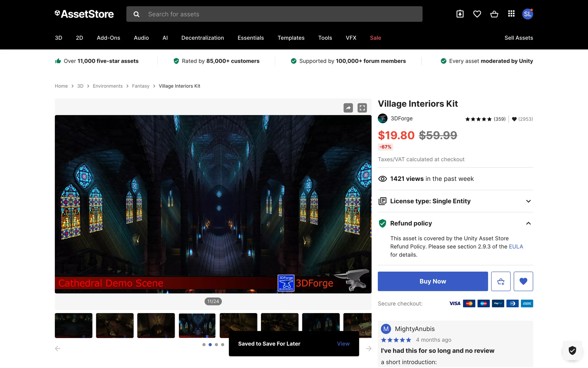
Task: Add asset to cart icon button
Action: 501,281
